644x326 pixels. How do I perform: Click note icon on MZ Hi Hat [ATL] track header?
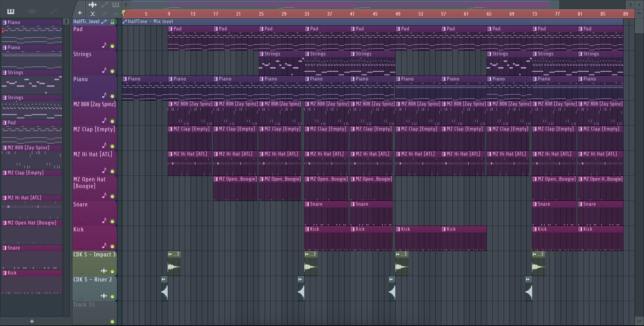coord(104,171)
